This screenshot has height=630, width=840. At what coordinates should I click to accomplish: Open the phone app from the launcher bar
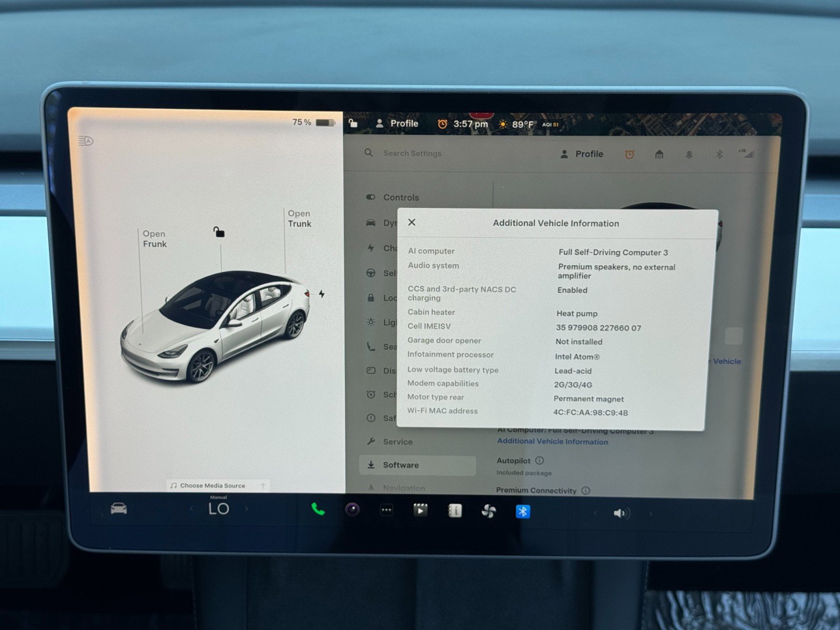tap(317, 510)
